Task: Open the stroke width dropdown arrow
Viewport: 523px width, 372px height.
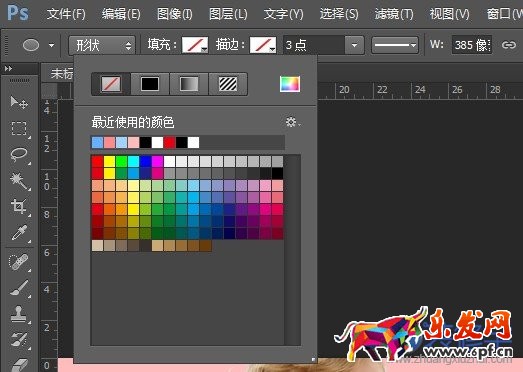Action: (x=354, y=45)
